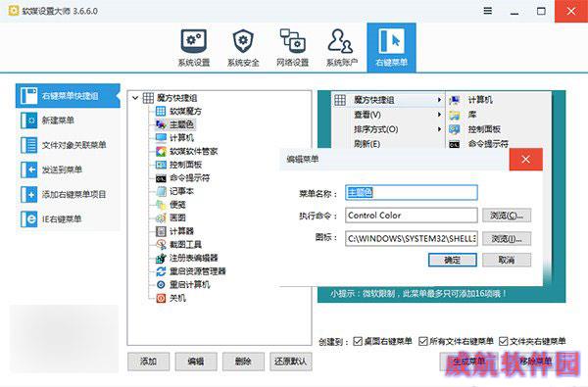Click the 新建菜单 sidebar icon
The height and width of the screenshot is (387, 588).
(x=28, y=121)
